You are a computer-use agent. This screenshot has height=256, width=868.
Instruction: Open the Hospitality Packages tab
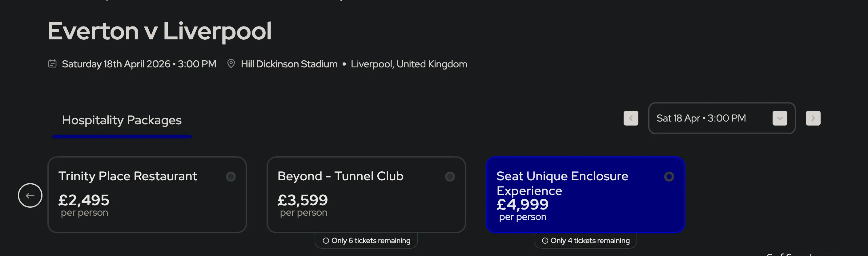tap(122, 120)
